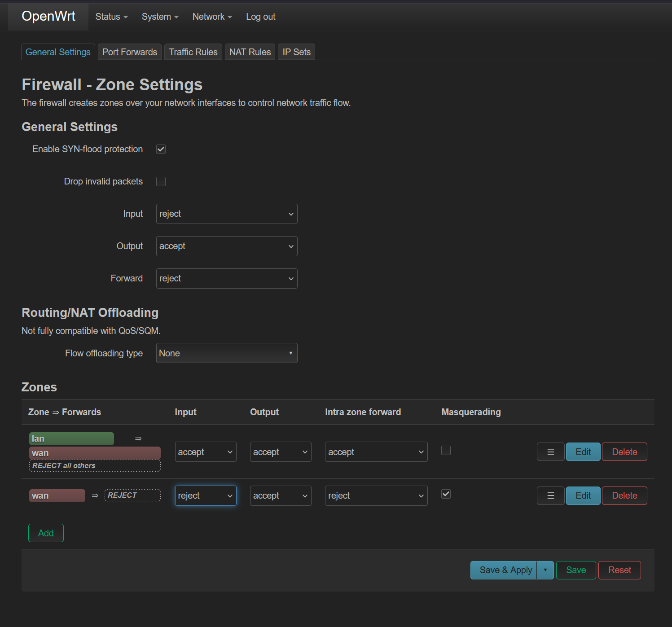Click the OpenWrt brand link
This screenshot has width=672, height=627.
click(48, 16)
